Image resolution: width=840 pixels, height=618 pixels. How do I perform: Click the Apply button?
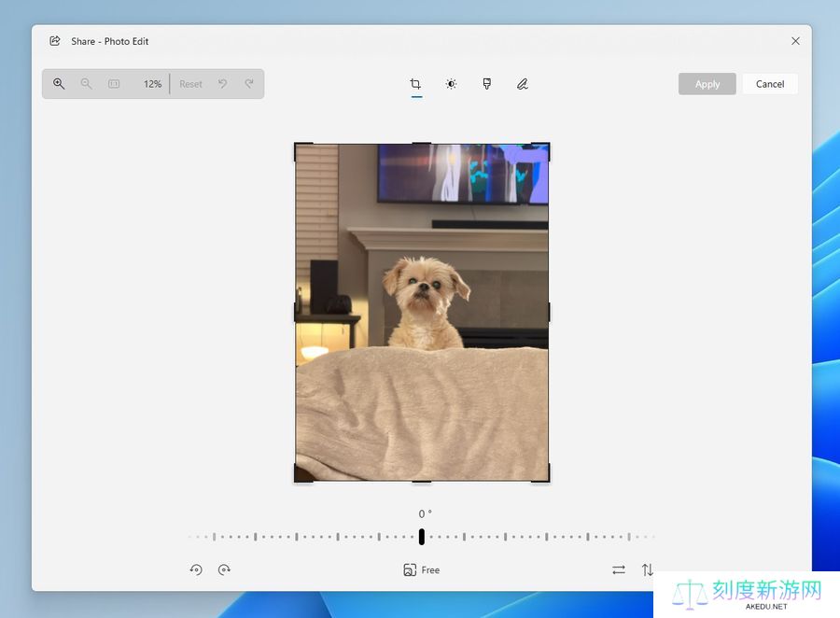(707, 84)
